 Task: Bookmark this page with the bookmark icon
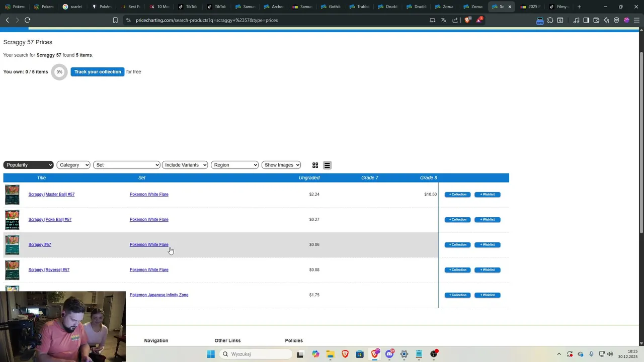coord(115,20)
